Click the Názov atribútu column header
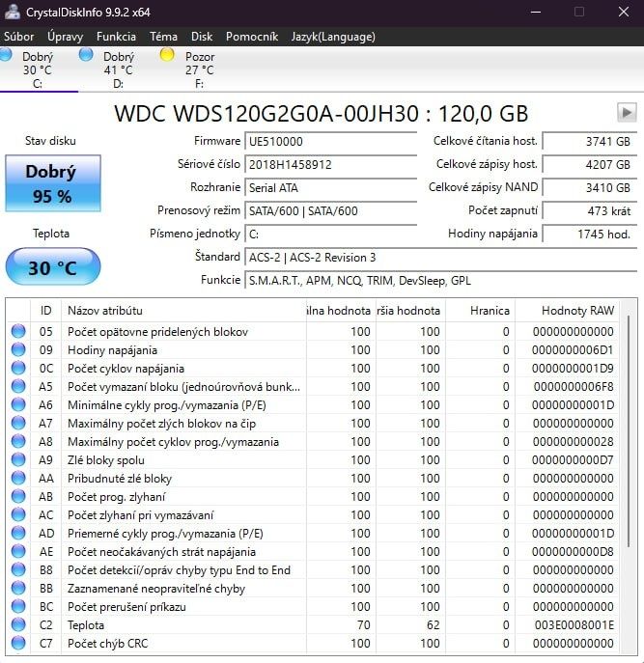Image resolution: width=644 pixels, height=663 pixels. (x=183, y=311)
